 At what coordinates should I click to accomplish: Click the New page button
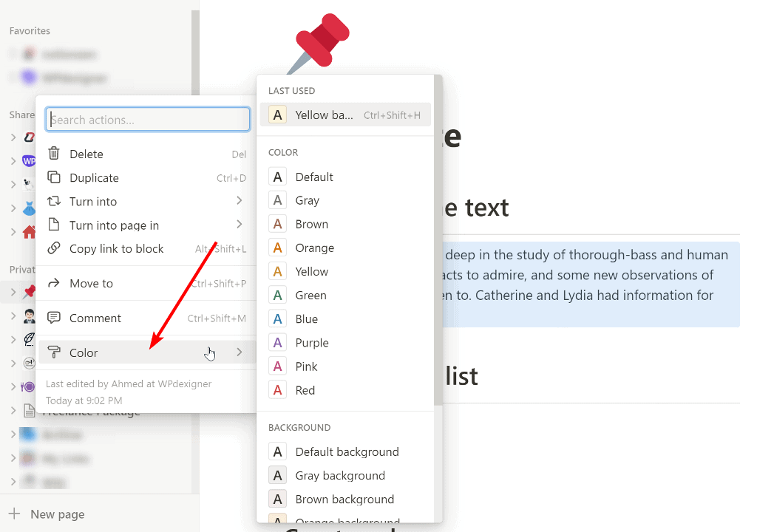(56, 514)
